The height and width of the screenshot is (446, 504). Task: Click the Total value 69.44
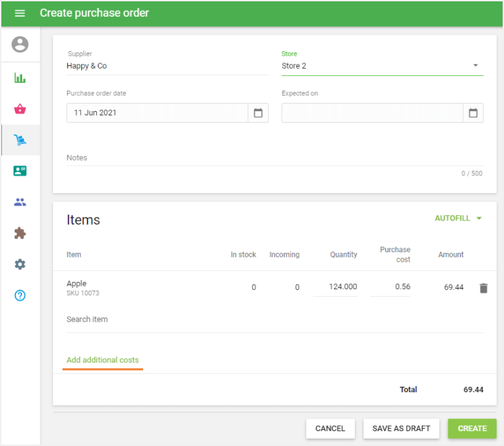[x=473, y=389]
